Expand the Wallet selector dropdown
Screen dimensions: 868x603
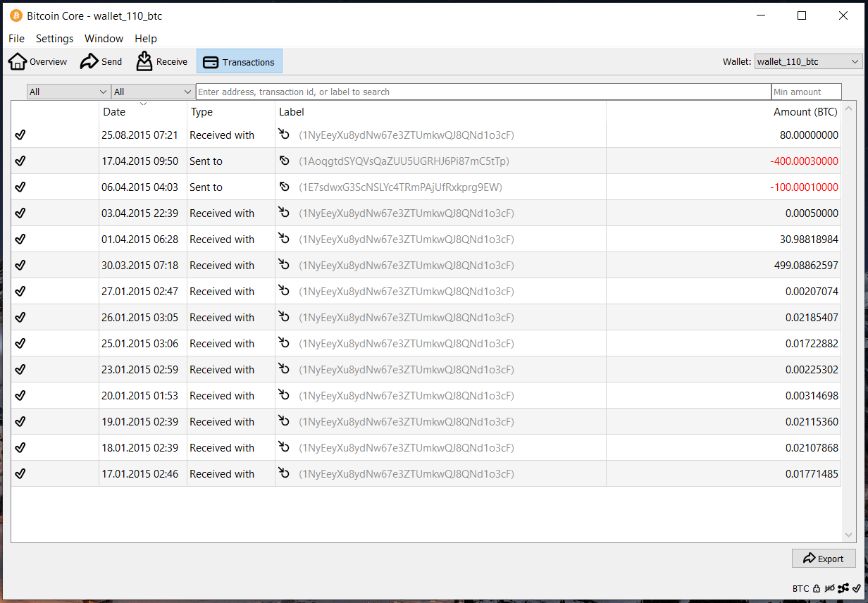808,62
